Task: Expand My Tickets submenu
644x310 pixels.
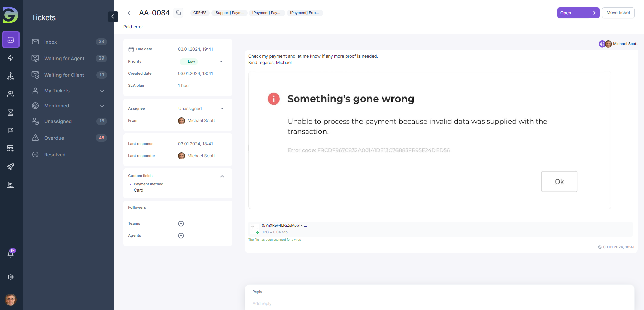Action: (x=102, y=91)
